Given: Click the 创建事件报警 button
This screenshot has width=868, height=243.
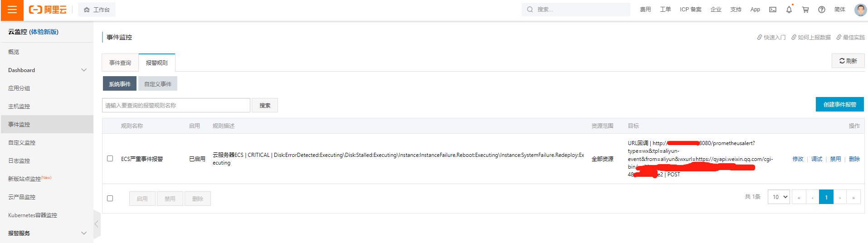Looking at the screenshot, I should pos(840,104).
